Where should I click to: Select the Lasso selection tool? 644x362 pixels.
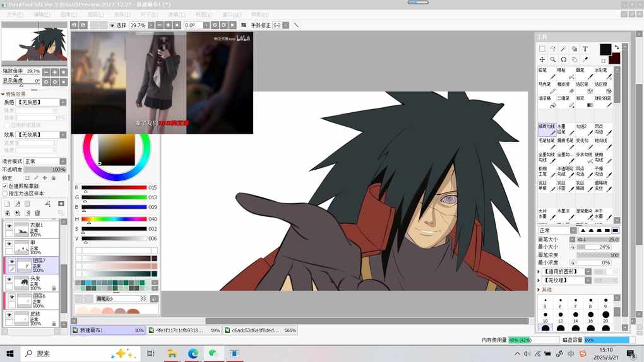point(553,49)
